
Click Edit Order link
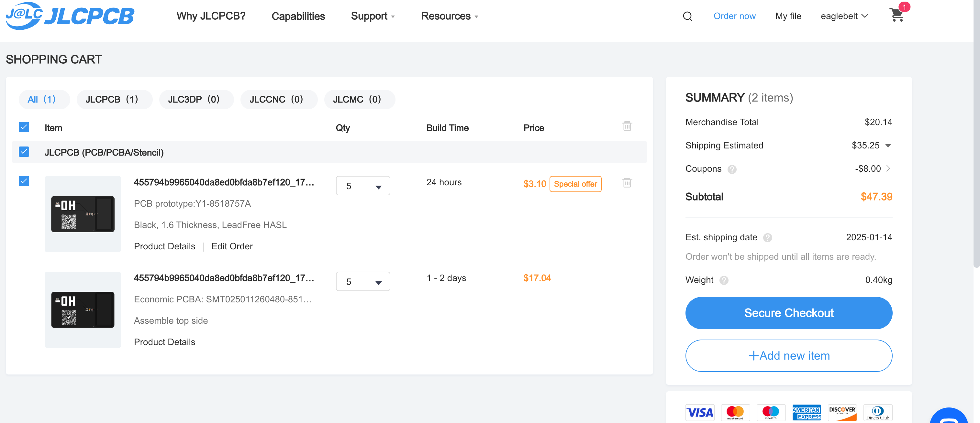[232, 247]
